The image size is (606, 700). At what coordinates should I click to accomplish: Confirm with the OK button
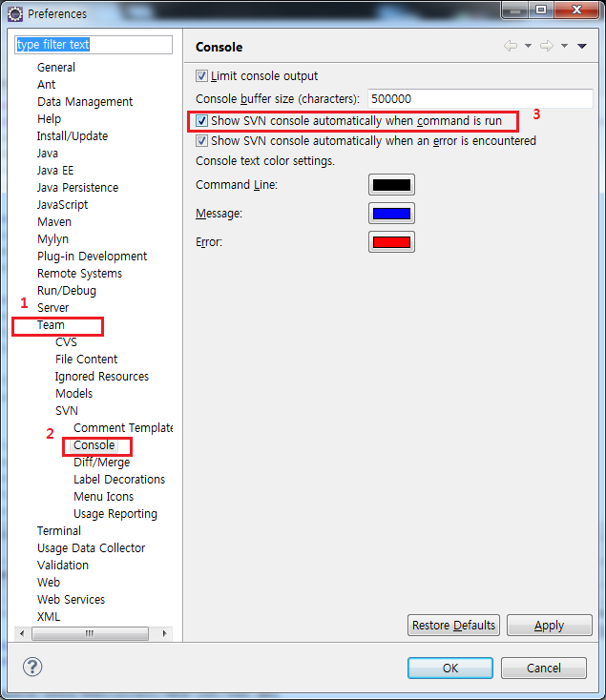pyautogui.click(x=450, y=668)
